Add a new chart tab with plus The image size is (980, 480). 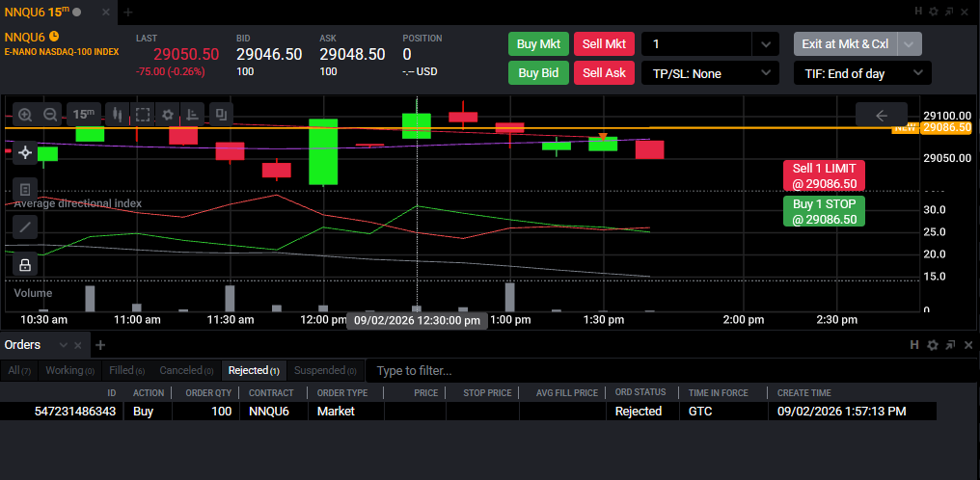click(128, 12)
